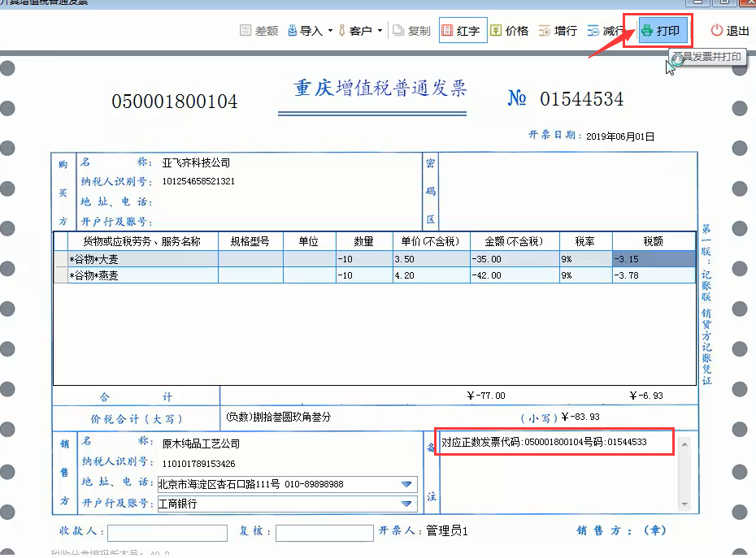Image resolution: width=756 pixels, height=558 pixels.
Task: Select the *谷物*燕麦 row name cell
Action: [143, 275]
